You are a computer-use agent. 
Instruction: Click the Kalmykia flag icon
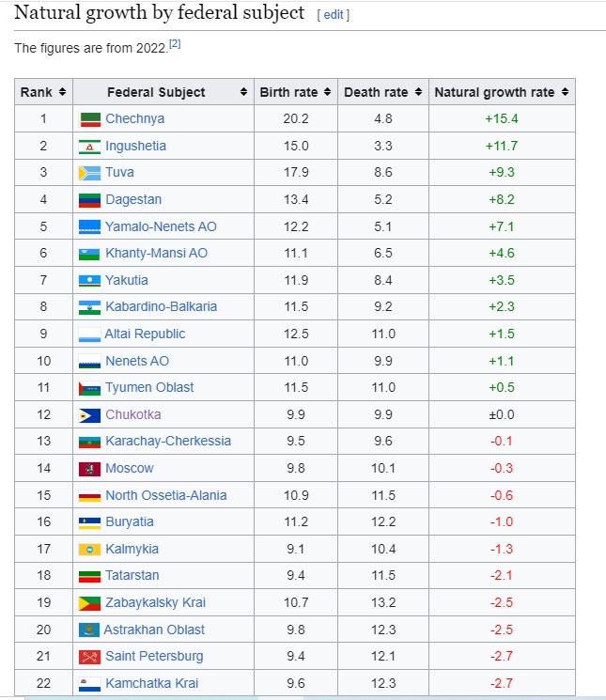(90, 550)
